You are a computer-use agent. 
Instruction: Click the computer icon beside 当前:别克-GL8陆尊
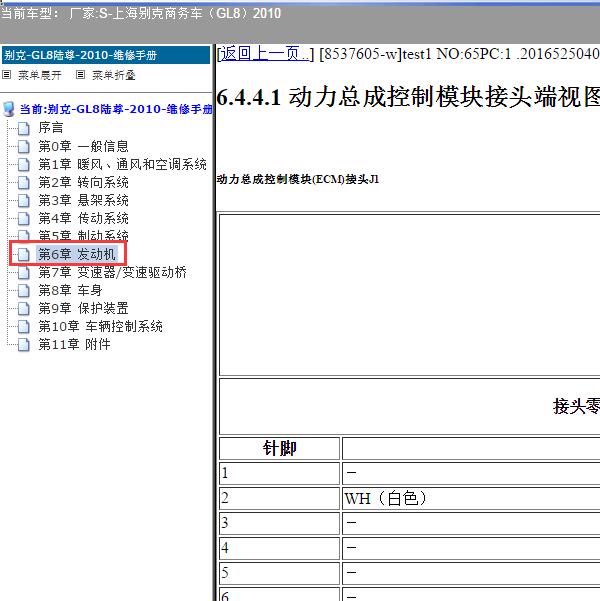click(x=9, y=109)
